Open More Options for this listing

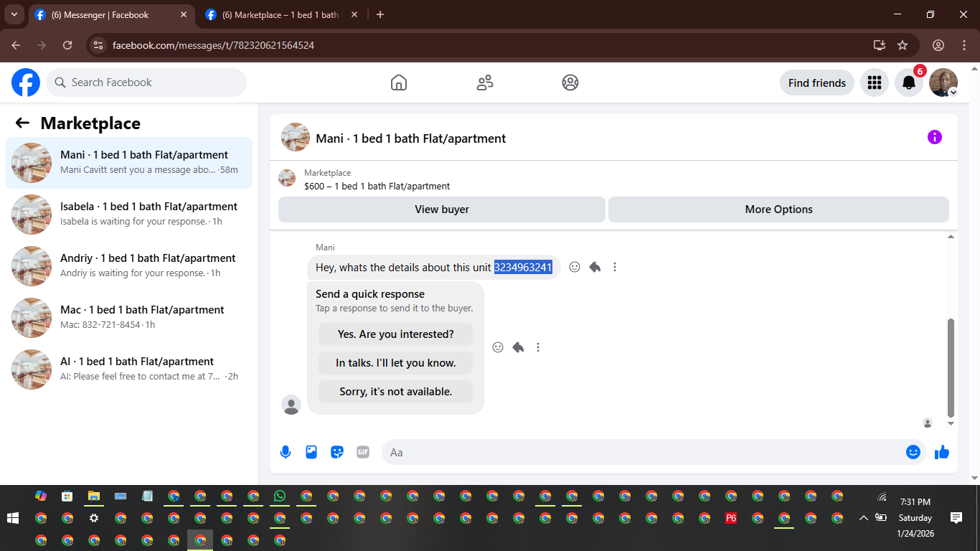coord(778,209)
